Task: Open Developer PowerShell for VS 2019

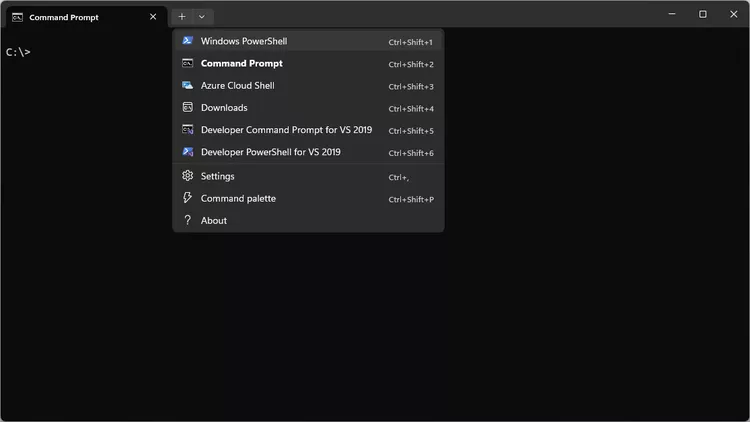Action: coord(308,152)
